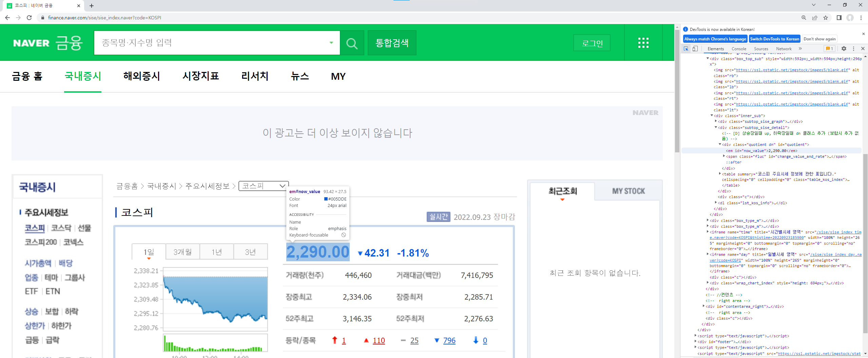Click the 통합검색 button
Image resolution: width=868 pixels, height=358 pixels.
coord(392,43)
